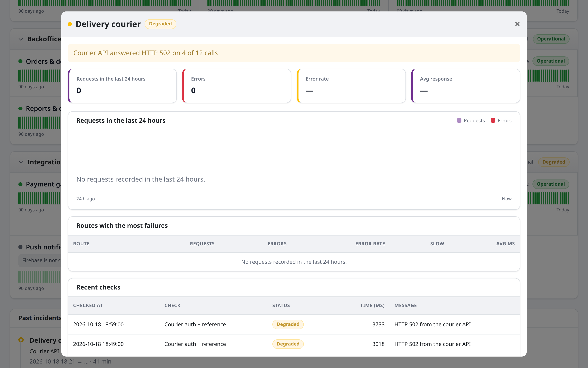The height and width of the screenshot is (368, 588).
Task: Click the red Errors legend swatch
Action: point(493,120)
